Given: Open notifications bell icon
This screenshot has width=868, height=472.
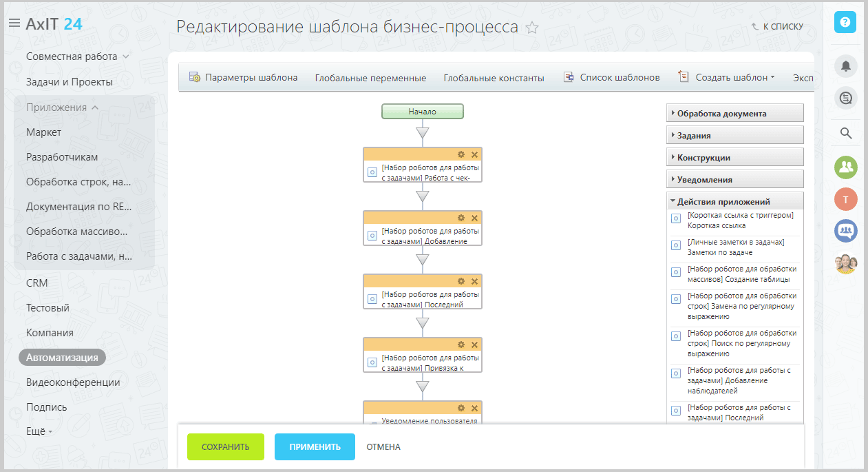Looking at the screenshot, I should tap(845, 66).
